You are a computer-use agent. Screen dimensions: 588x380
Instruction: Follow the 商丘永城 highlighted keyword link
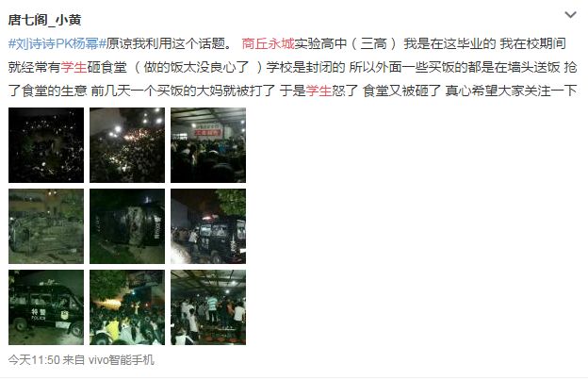tap(268, 44)
